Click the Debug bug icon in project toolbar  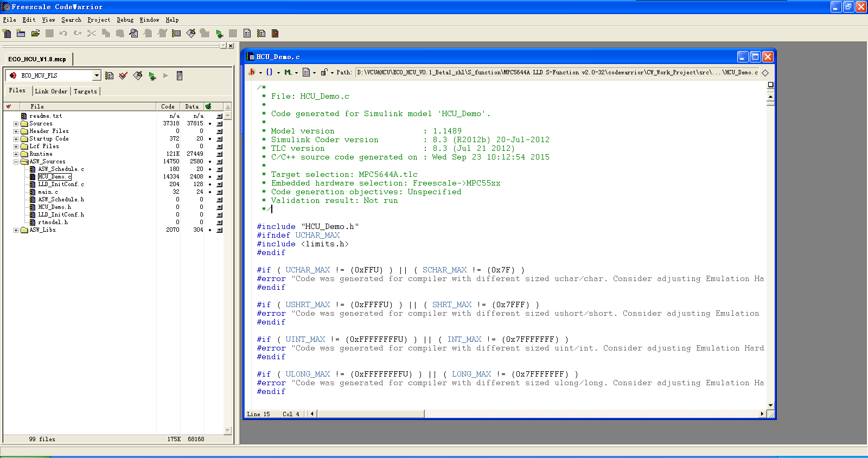[152, 76]
